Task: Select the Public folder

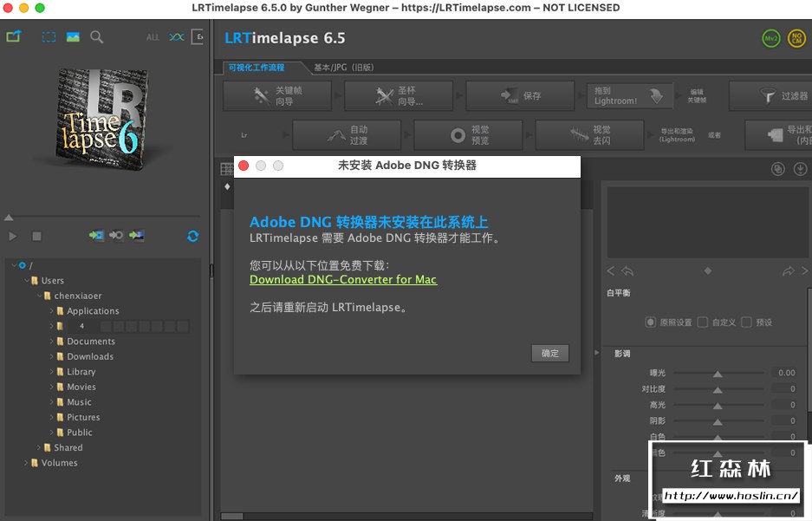Action: (79, 432)
